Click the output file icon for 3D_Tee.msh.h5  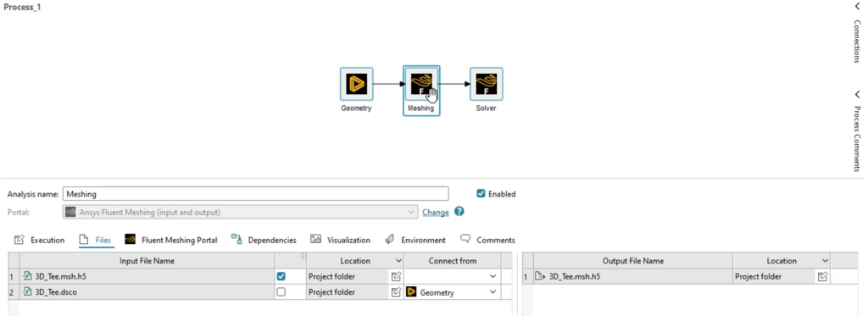[540, 276]
